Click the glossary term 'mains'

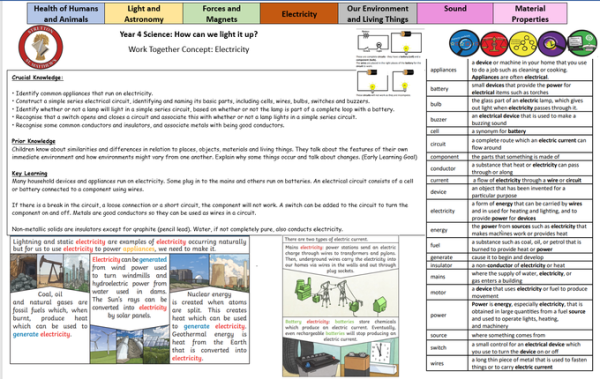pos(438,276)
